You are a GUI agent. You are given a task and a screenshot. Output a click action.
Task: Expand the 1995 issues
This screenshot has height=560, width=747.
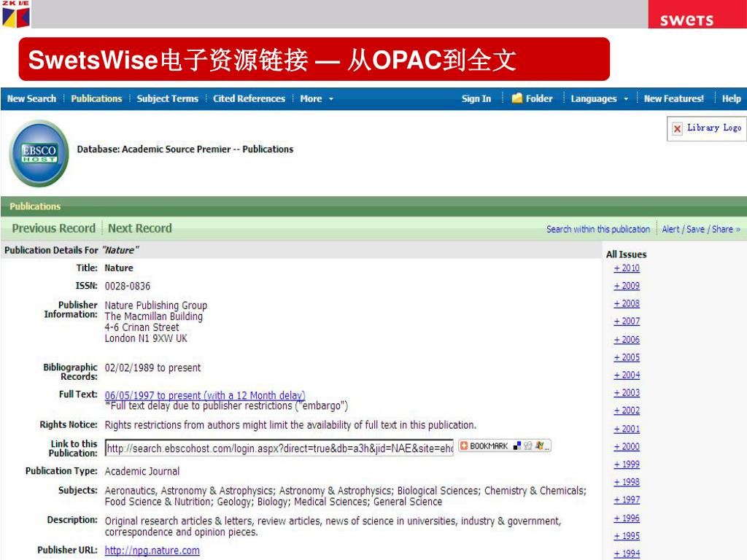coord(627,536)
